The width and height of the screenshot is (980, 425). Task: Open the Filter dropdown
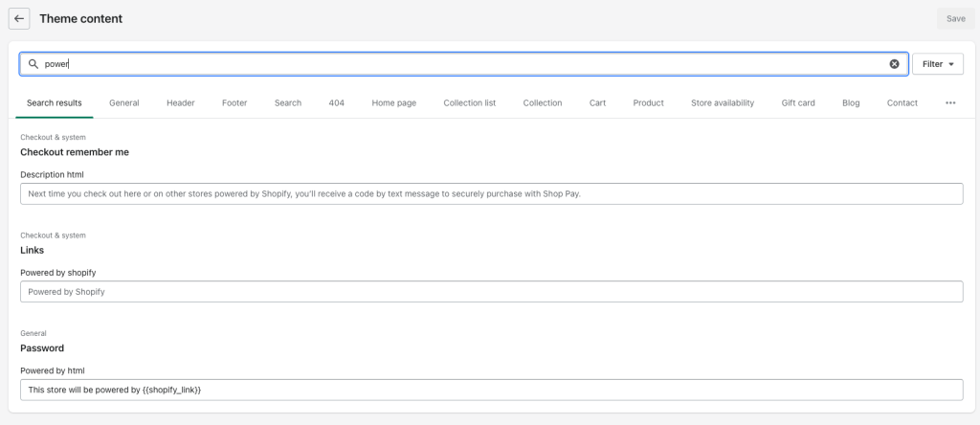tap(938, 64)
